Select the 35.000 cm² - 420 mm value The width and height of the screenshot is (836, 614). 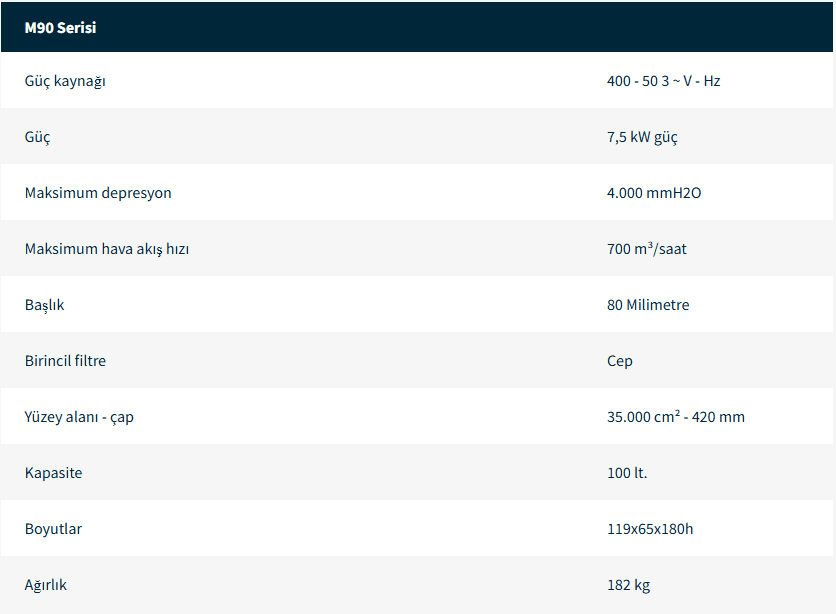click(x=675, y=417)
